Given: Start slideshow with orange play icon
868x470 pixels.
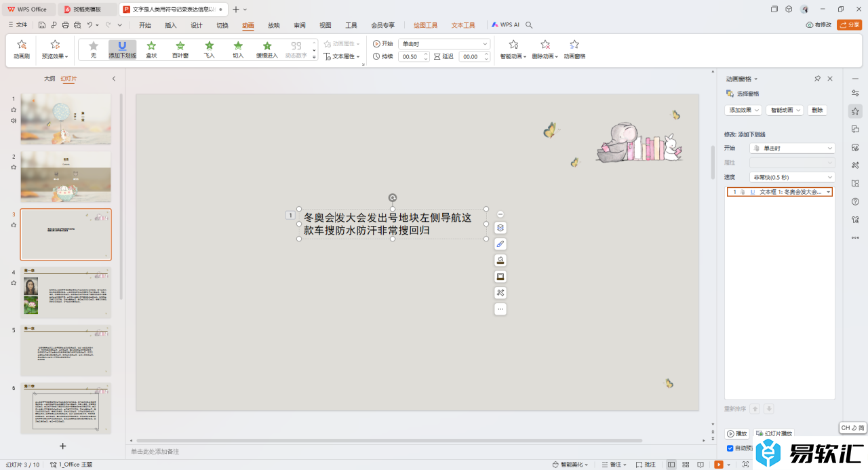Looking at the screenshot, I should 719,465.
